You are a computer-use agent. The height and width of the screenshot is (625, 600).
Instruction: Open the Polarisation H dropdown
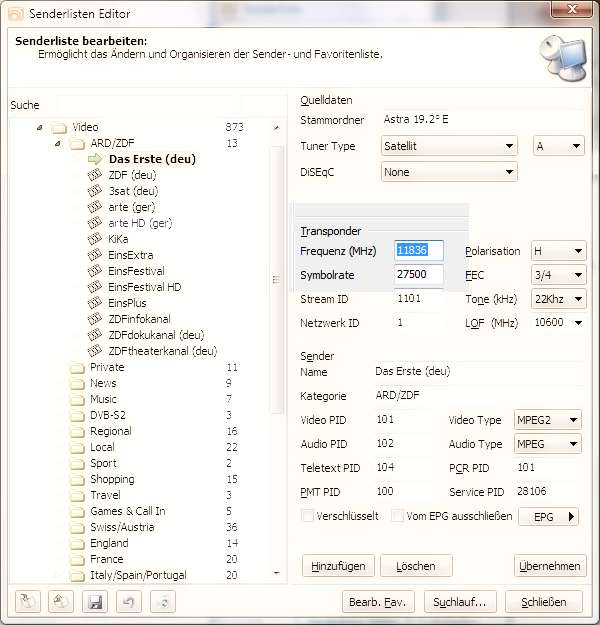558,251
